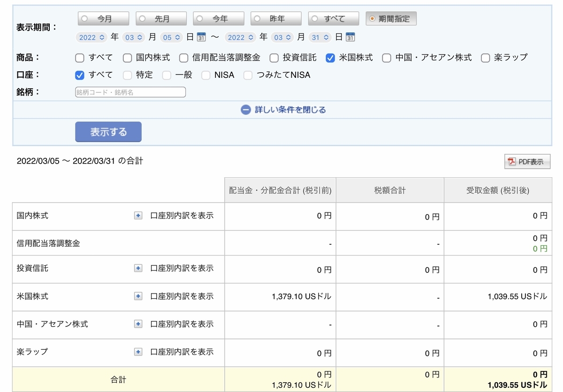Open the end month 03 dropdown
The height and width of the screenshot is (392, 563).
pyautogui.click(x=283, y=37)
